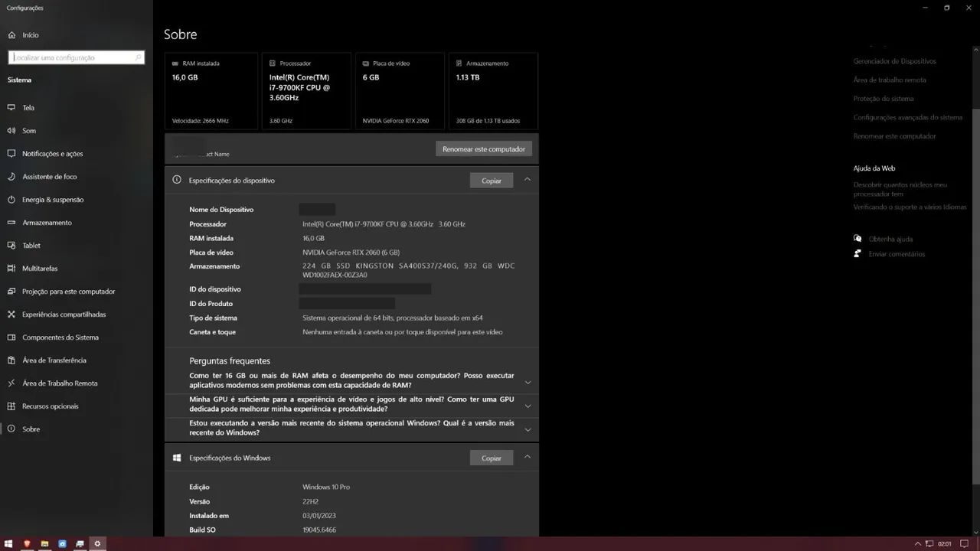
Task: Open the Windows Start menu
Action: tap(8, 544)
